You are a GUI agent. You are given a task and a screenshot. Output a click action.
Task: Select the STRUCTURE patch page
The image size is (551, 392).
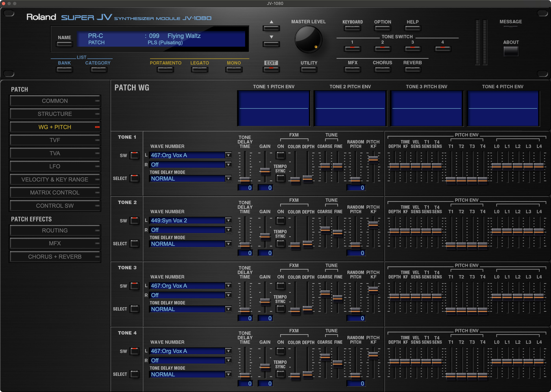pyautogui.click(x=55, y=114)
